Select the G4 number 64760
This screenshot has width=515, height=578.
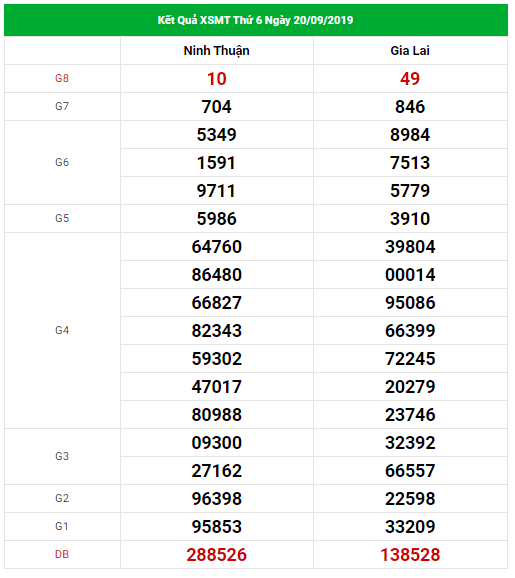[x=217, y=247]
